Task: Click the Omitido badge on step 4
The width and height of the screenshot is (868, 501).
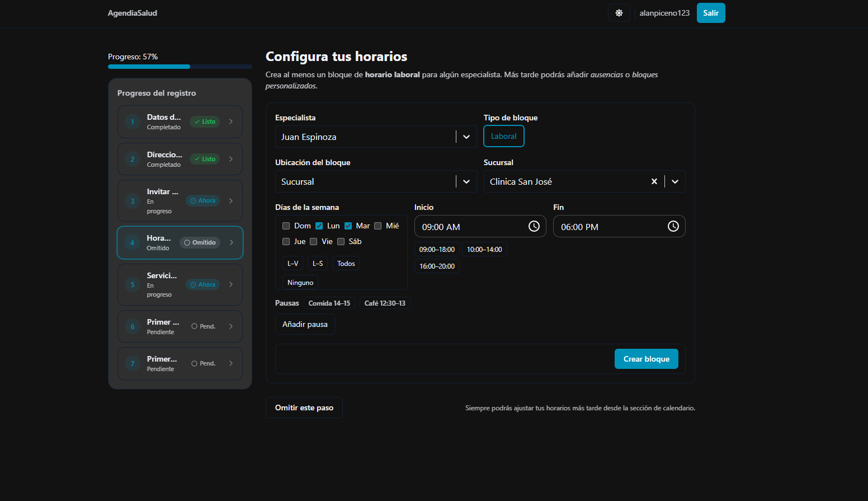Action: click(x=200, y=242)
